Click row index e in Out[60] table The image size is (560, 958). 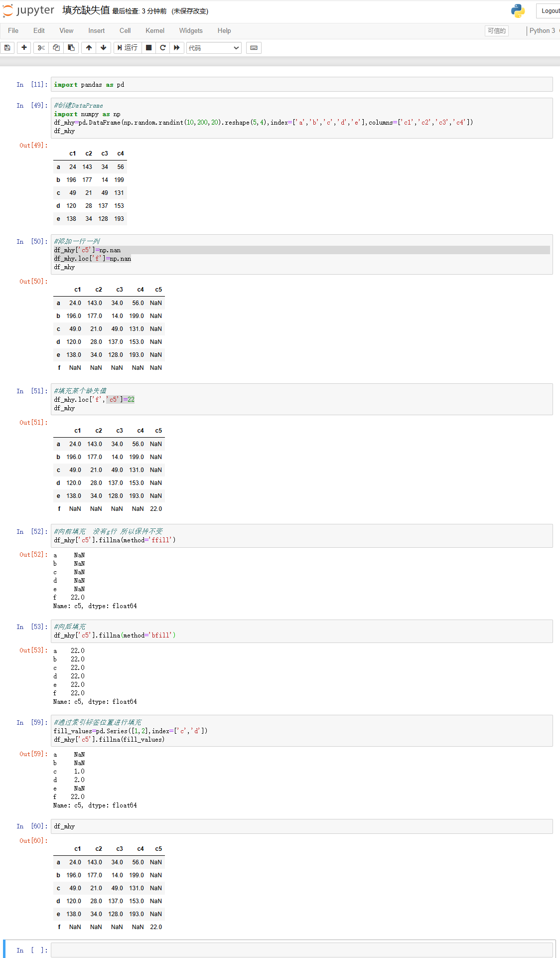pos(58,914)
